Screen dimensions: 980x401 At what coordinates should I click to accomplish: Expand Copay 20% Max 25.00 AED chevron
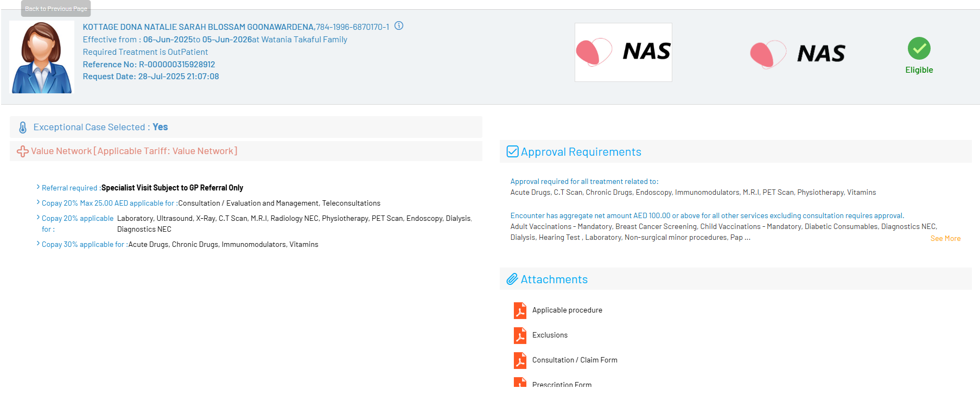38,202
